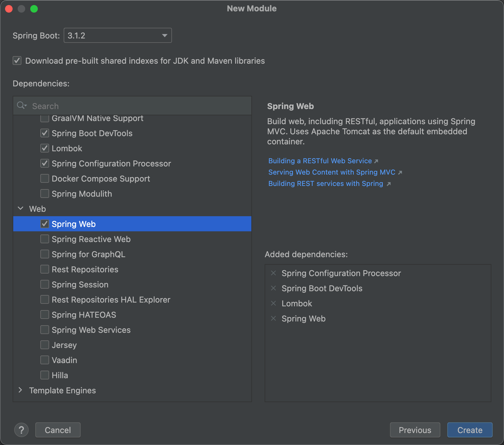The width and height of the screenshot is (504, 445).
Task: Expand the Template Engines group
Action: coord(21,390)
